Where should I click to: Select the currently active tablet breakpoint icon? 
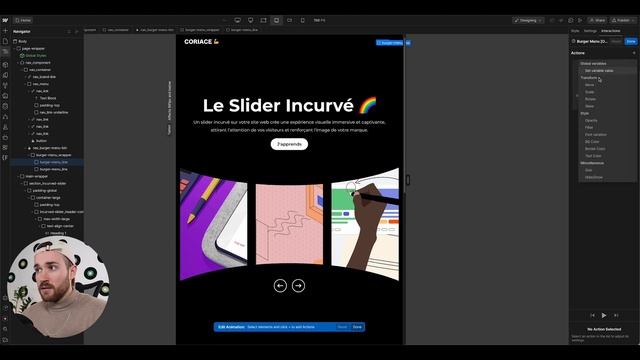tap(276, 20)
